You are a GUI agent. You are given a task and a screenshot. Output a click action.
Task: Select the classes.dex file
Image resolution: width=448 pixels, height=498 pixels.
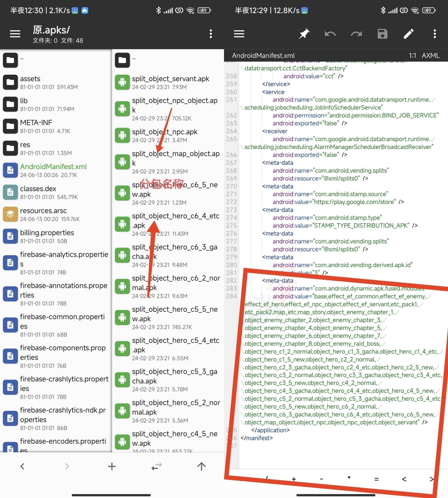click(x=56, y=192)
